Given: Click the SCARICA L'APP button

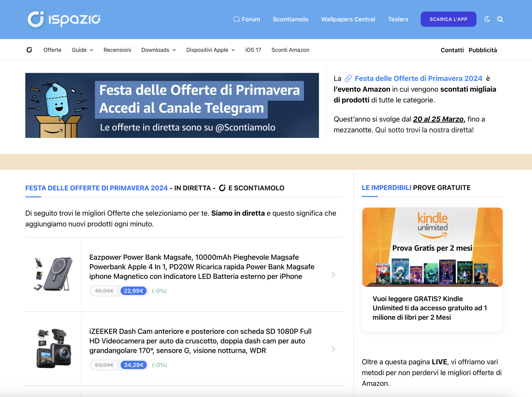Looking at the screenshot, I should point(448,19).
